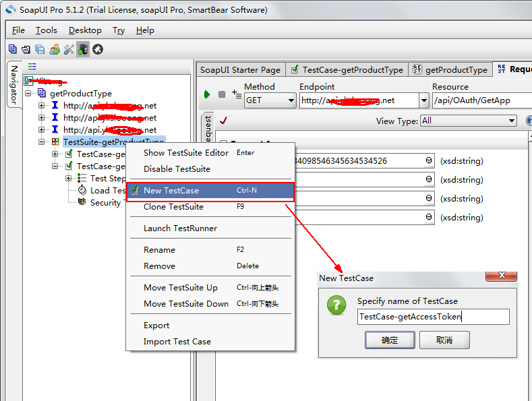Click the Load Tests stopwatch icon

(82, 190)
